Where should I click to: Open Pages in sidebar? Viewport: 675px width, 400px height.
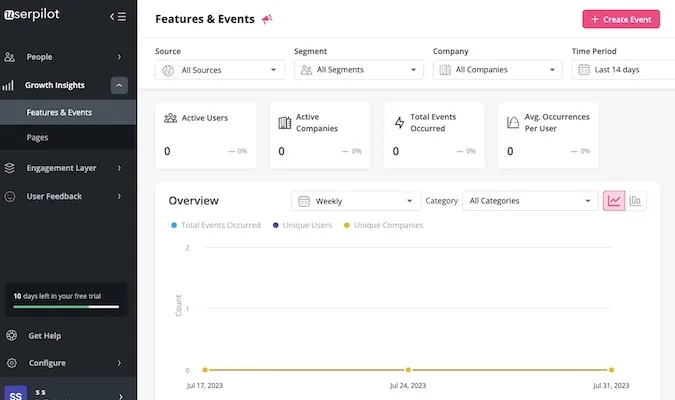coord(68,138)
